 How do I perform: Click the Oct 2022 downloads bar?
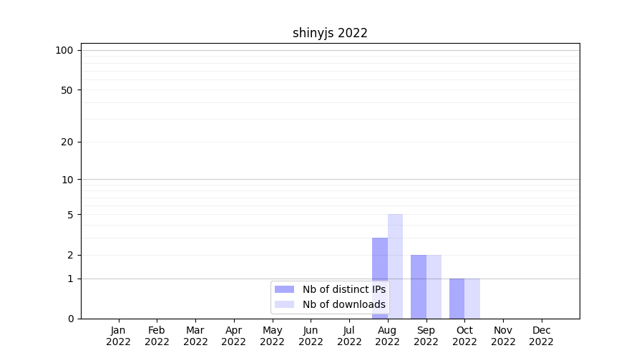point(472,299)
